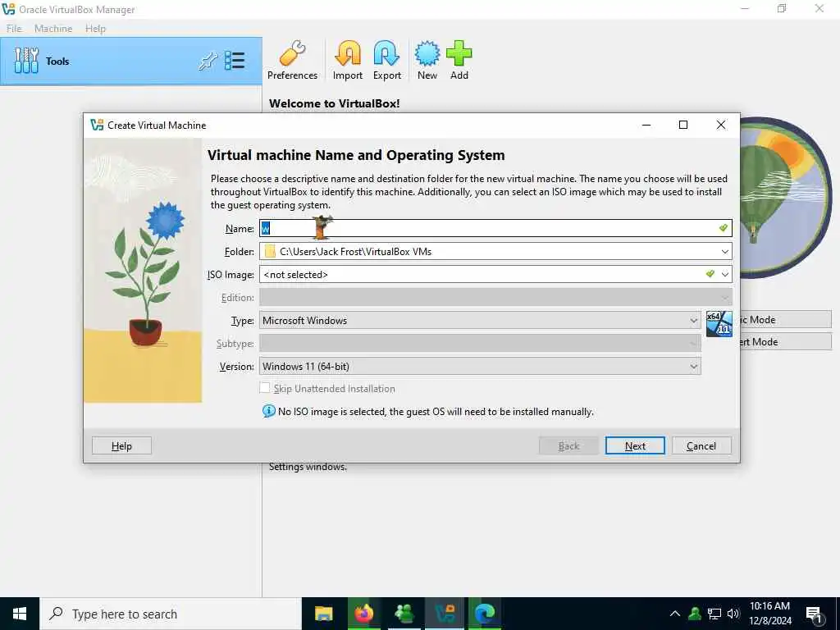Select the Tools wrench icon in sidebar
Viewport: 840px width, 630px height.
(26, 61)
